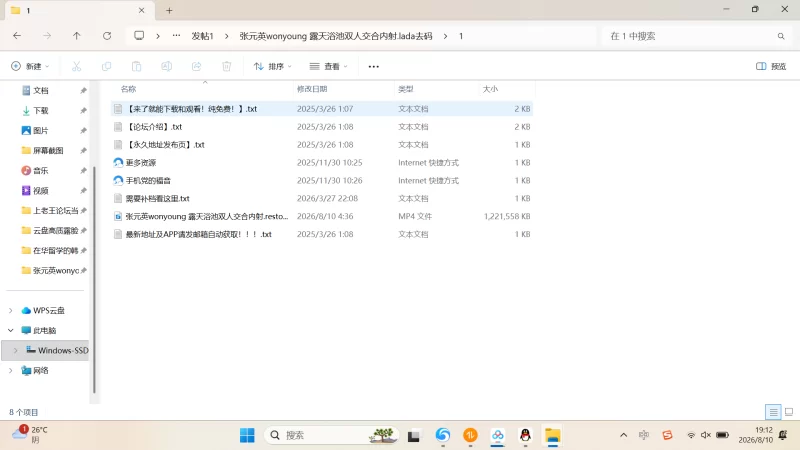Expand the WPS云盘 tree node
Image resolution: width=800 pixels, height=450 pixels.
11,310
